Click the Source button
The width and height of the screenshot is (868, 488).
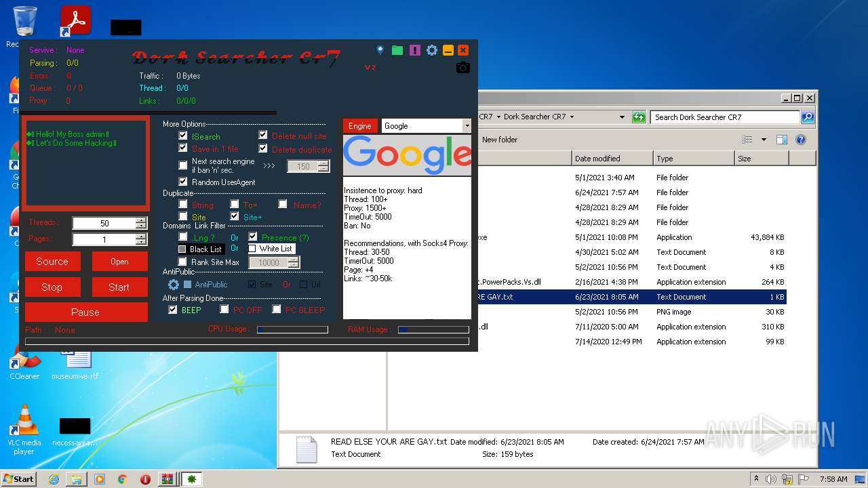click(x=52, y=262)
